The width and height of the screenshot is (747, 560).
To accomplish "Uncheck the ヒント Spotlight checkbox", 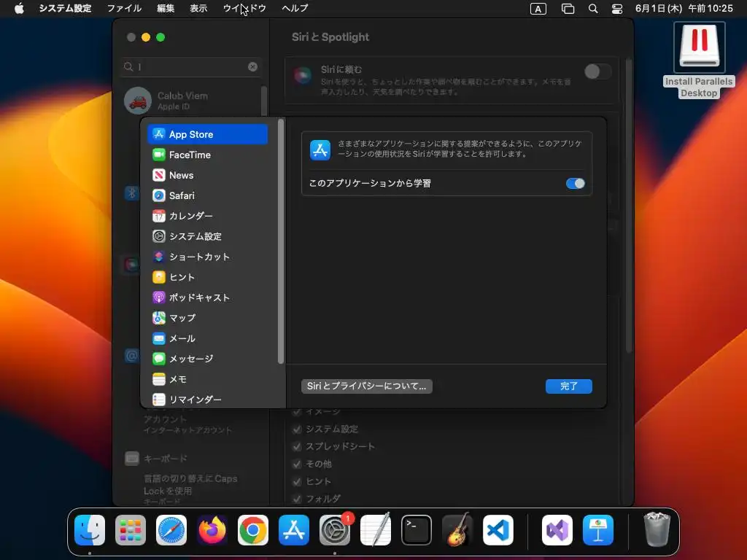I will [x=297, y=481].
